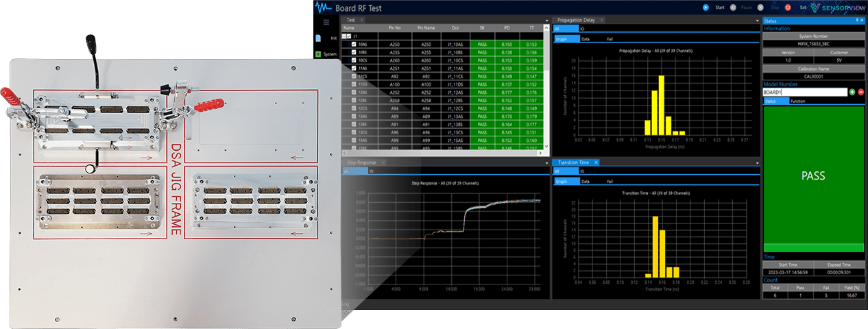Click the Pin No column header
This screenshot has width=868, height=329.
(394, 28)
